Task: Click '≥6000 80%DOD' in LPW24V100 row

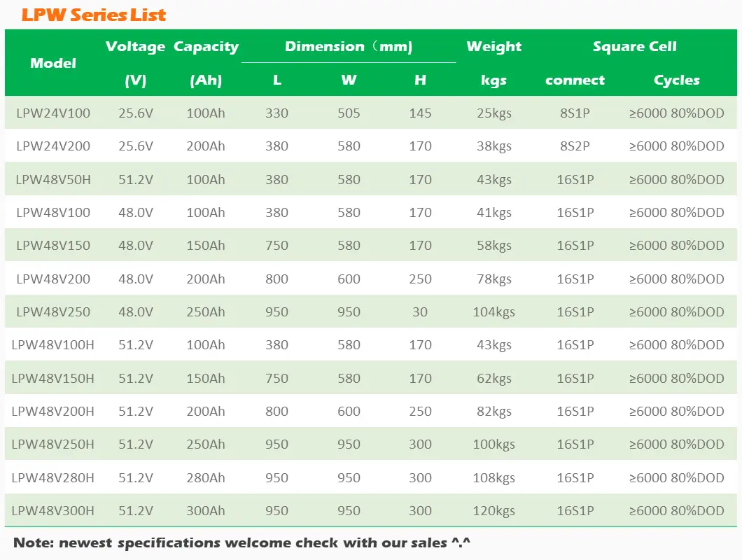Action: 677,113
